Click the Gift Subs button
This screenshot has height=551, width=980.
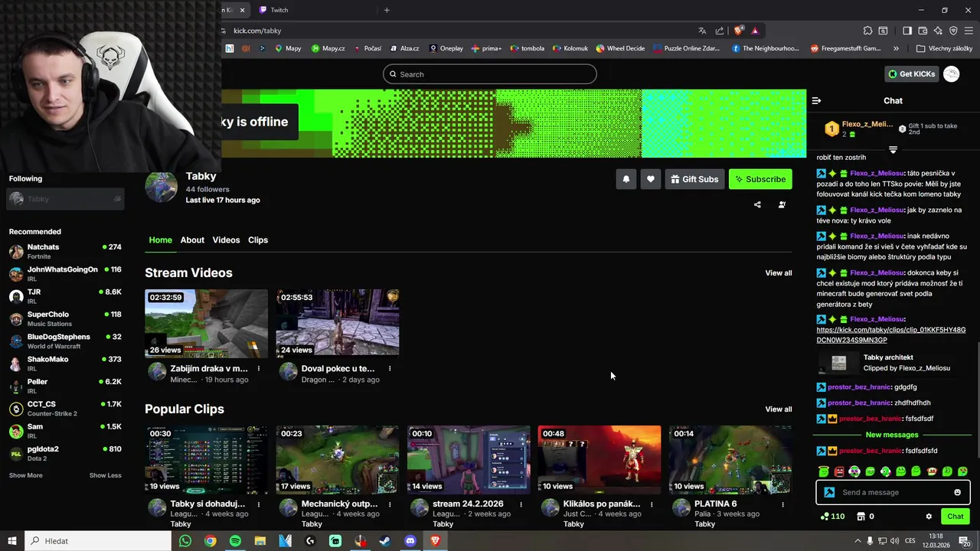click(694, 179)
